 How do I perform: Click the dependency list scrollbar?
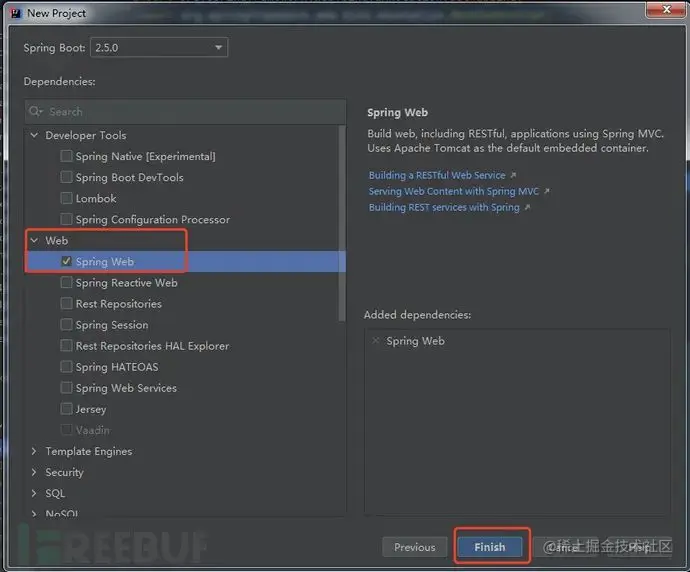(x=342, y=224)
